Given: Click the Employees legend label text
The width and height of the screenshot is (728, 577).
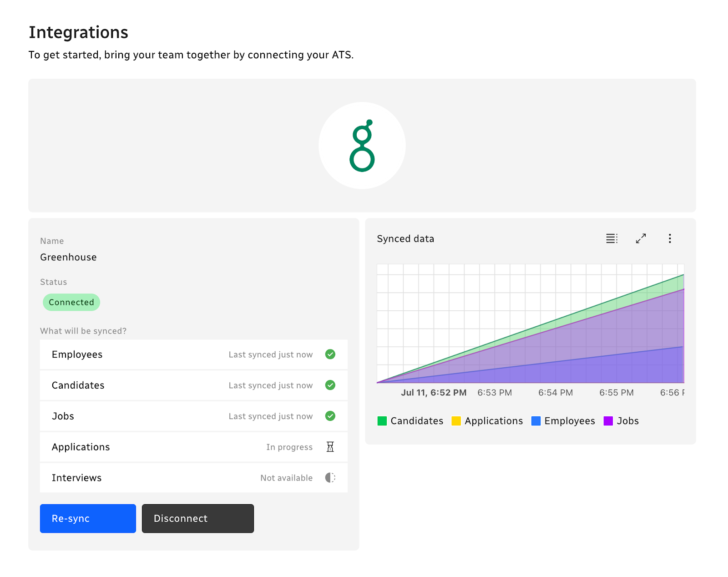Looking at the screenshot, I should [570, 421].
